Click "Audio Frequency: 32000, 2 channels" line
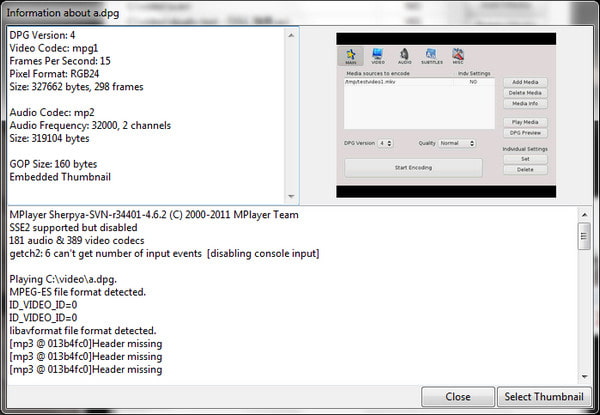Screen dimensions: 600x415 [90, 125]
